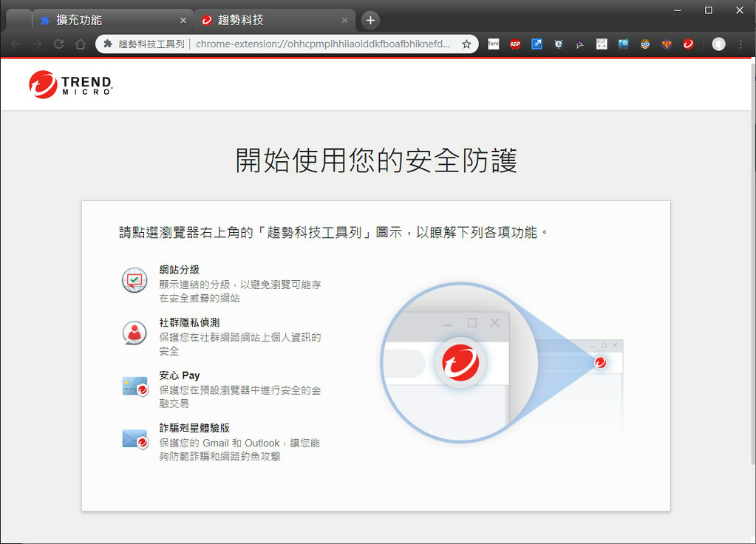The width and height of the screenshot is (756, 544).
Task: Click the IE-style 'e' extension icon
Action: tap(559, 44)
